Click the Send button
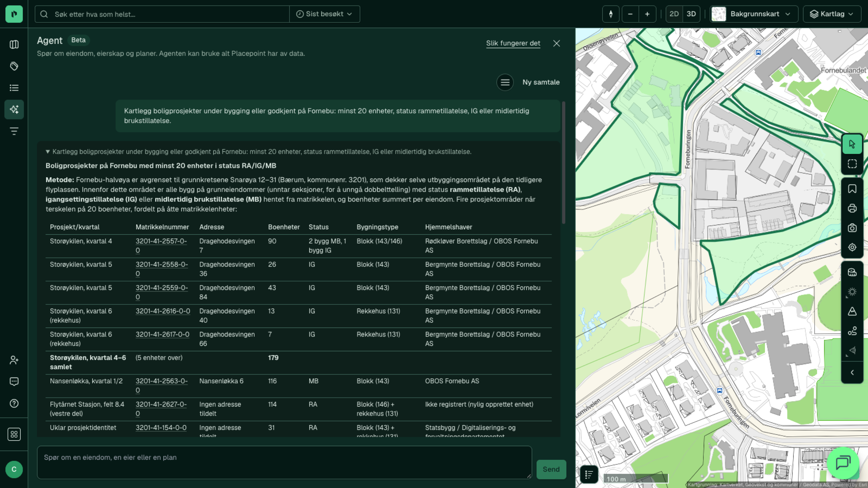 pos(551,469)
